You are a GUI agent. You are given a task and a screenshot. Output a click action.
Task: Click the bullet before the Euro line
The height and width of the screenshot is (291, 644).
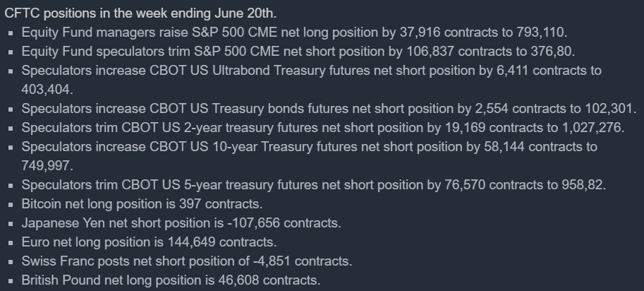(12, 243)
